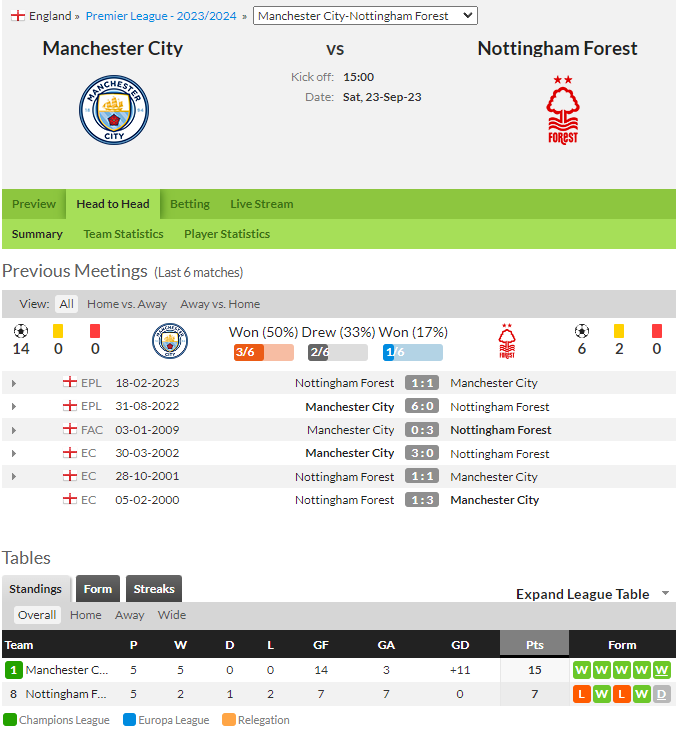Viewport: 680px width, 738px height.
Task: Click the small Manchester City badge in summary
Action: coord(170,341)
